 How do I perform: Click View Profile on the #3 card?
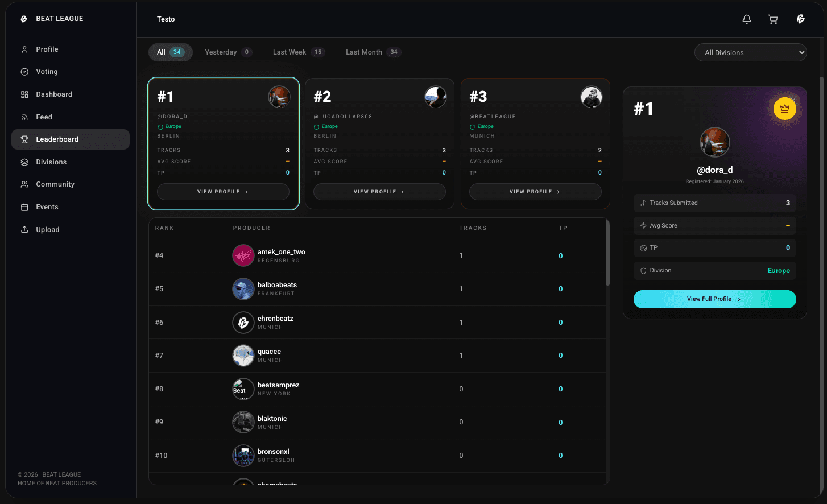535,192
